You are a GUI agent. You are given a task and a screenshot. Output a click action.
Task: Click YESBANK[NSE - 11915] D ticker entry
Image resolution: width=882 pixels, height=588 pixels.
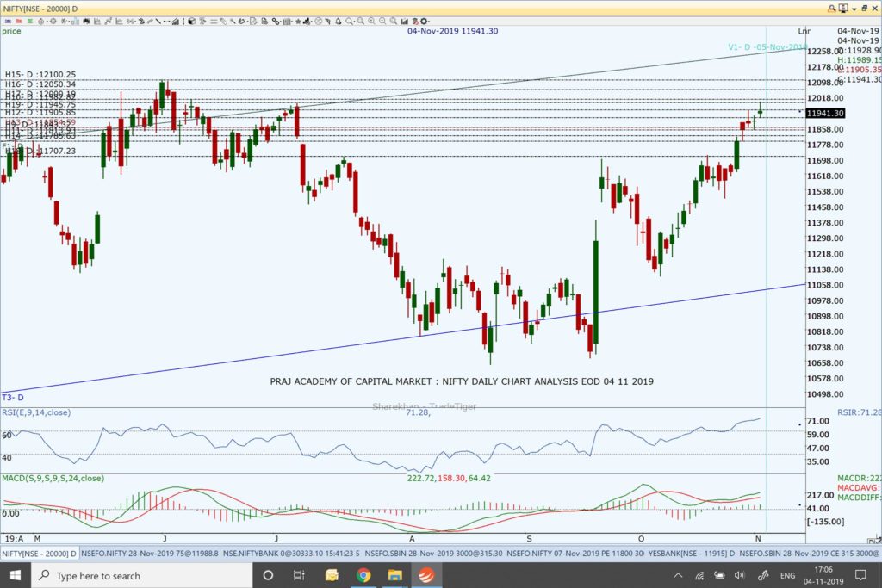click(x=692, y=554)
